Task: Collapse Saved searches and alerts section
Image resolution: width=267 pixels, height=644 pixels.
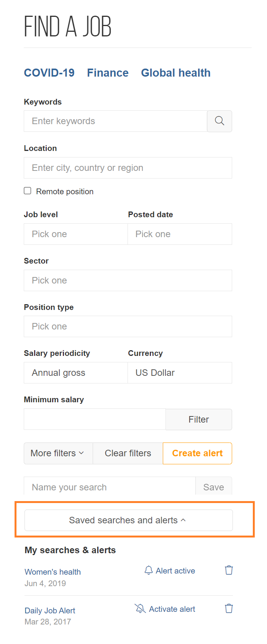Action: tap(128, 520)
